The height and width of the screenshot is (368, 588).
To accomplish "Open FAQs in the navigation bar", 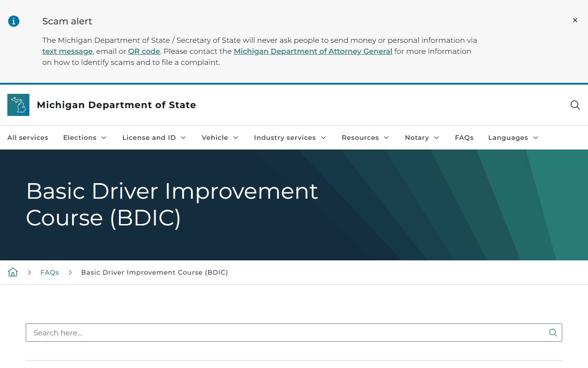I will point(464,138).
